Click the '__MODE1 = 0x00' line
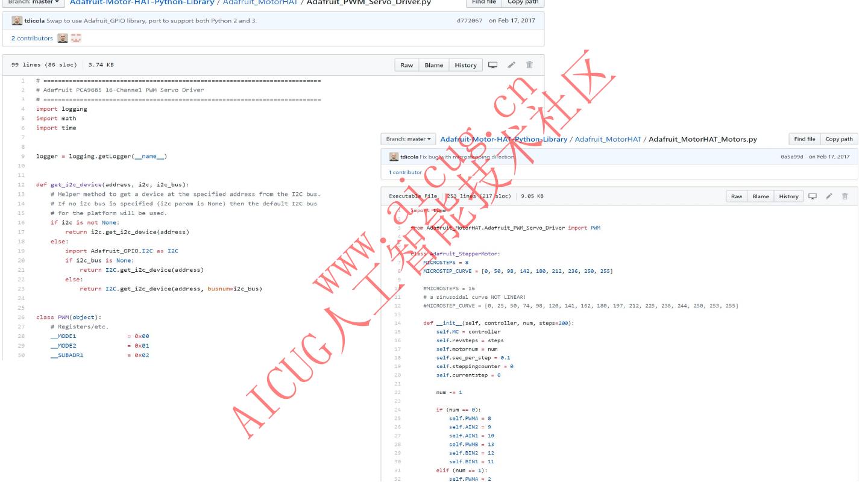The image size is (868, 488). (100, 336)
